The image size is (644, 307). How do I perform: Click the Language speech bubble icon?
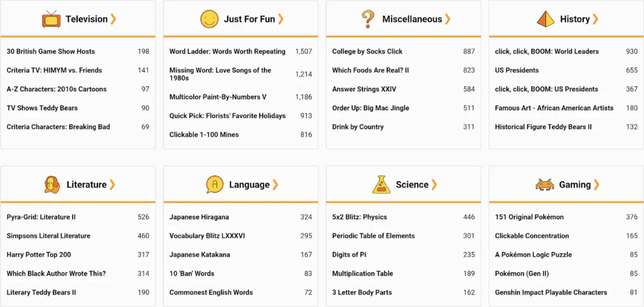click(215, 185)
